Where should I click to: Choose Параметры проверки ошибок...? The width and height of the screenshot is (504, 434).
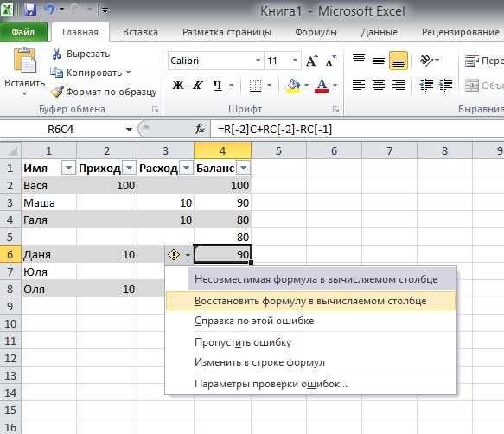310,384
